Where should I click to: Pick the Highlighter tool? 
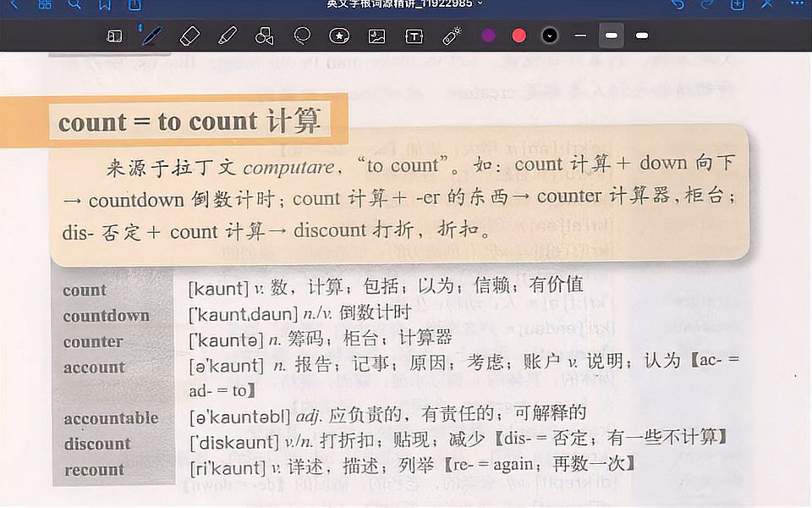pos(228,36)
